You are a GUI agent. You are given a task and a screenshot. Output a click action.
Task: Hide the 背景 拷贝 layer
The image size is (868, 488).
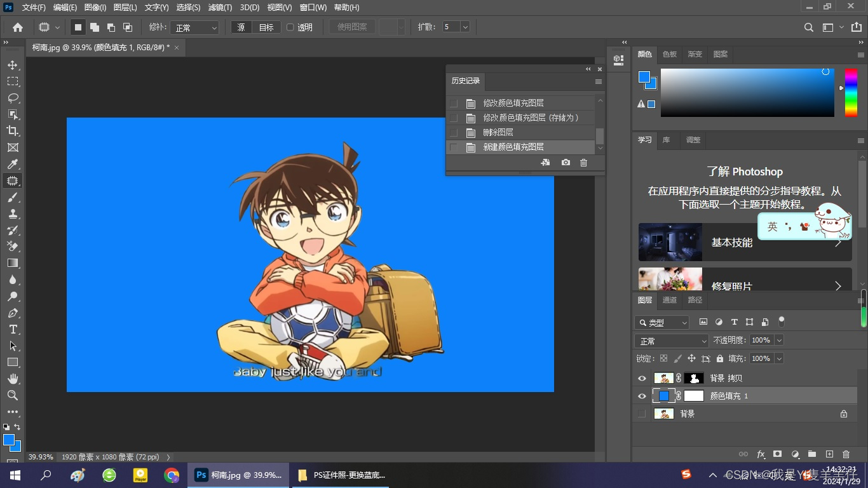(642, 378)
